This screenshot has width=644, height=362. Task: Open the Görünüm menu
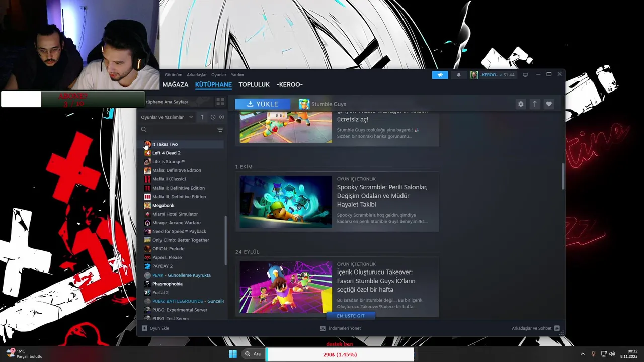173,75
